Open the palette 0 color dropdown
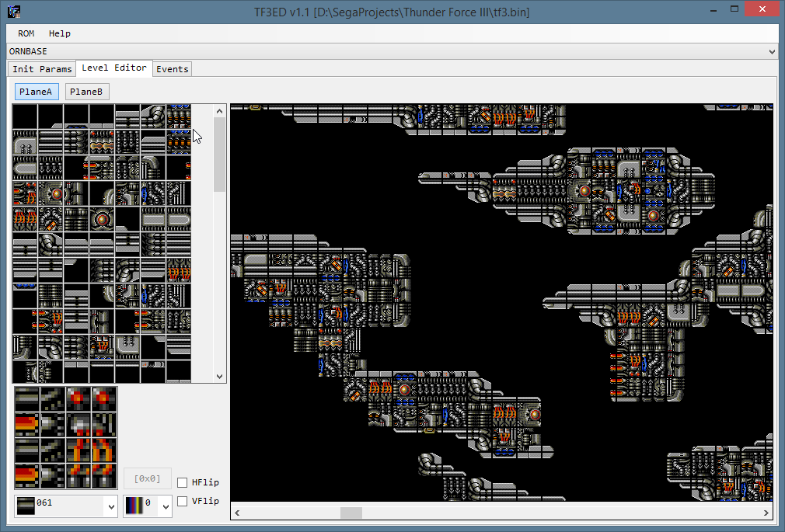This screenshot has width=785, height=532. click(166, 507)
